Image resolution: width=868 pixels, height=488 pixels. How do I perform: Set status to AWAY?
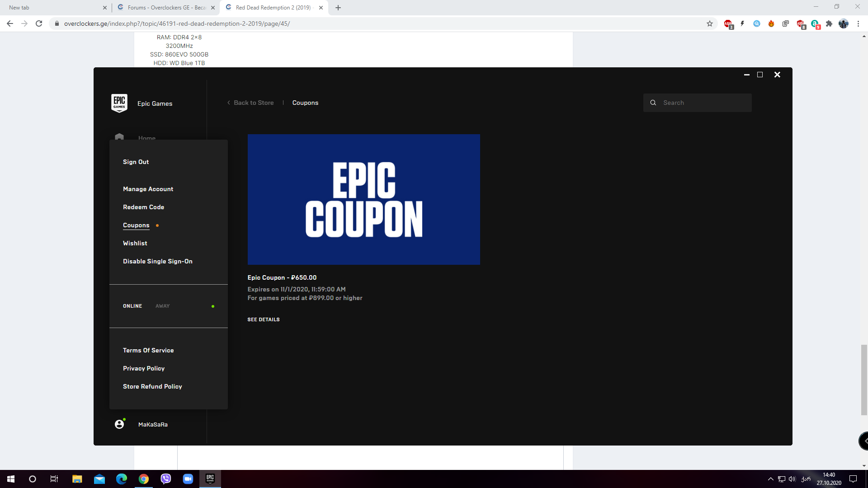point(162,306)
